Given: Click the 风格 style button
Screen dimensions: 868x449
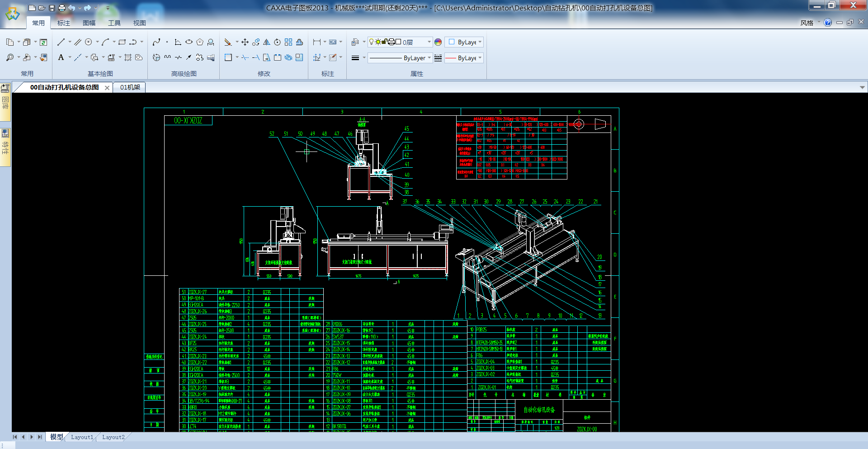Looking at the screenshot, I should coord(807,23).
